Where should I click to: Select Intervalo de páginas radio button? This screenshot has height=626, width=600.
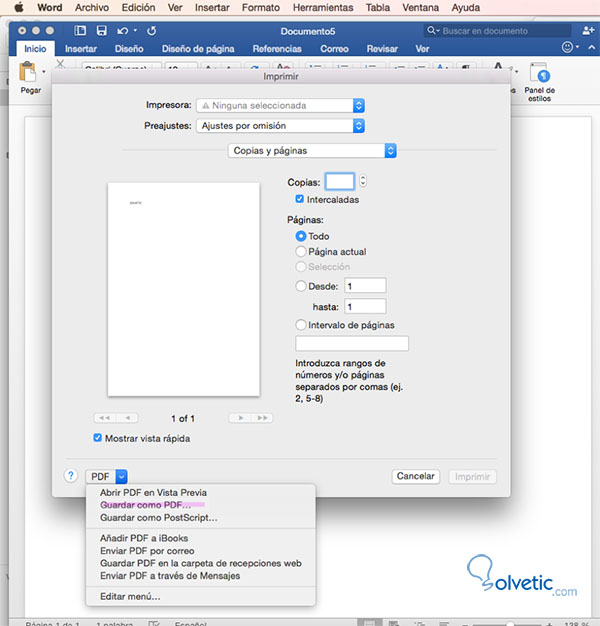[301, 325]
